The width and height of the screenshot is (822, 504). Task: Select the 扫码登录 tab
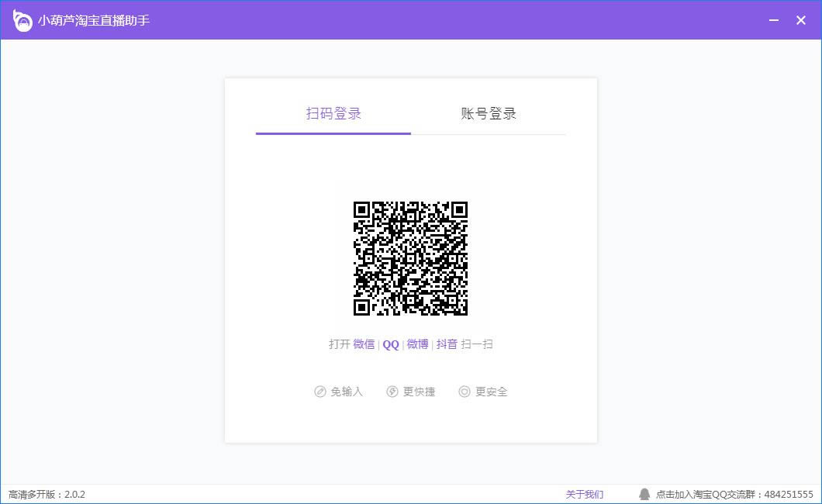tap(333, 114)
